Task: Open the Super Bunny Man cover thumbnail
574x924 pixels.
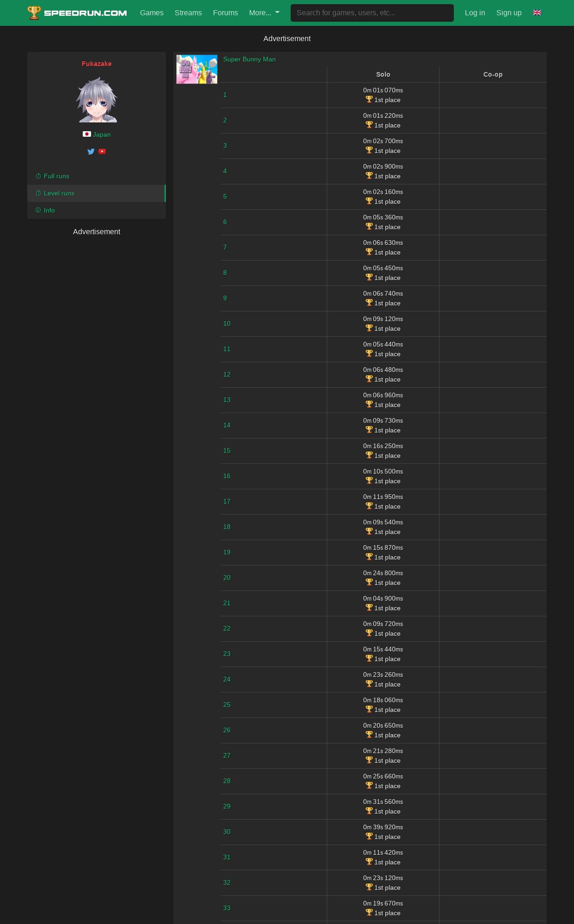Action: coord(197,69)
